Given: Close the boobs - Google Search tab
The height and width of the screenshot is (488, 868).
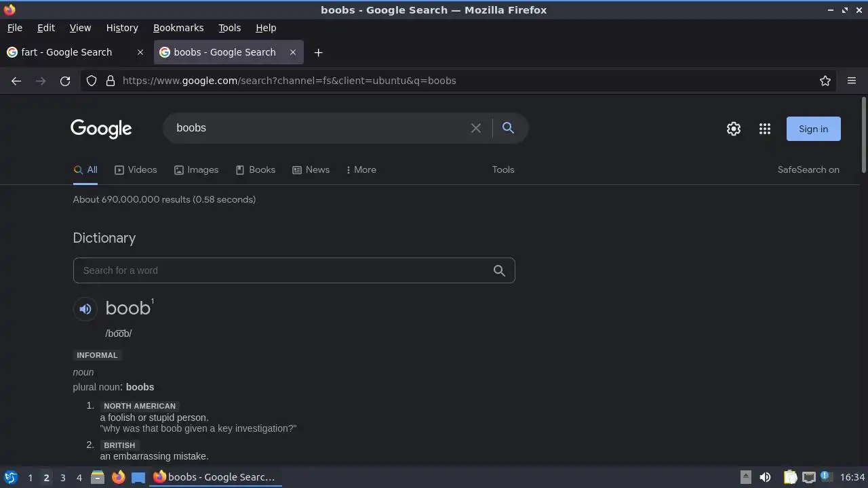Looking at the screenshot, I should tap(293, 52).
